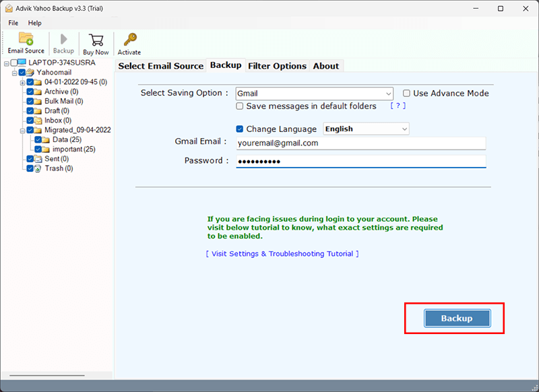Check Save messages in default folders
The width and height of the screenshot is (539, 392).
[240, 106]
